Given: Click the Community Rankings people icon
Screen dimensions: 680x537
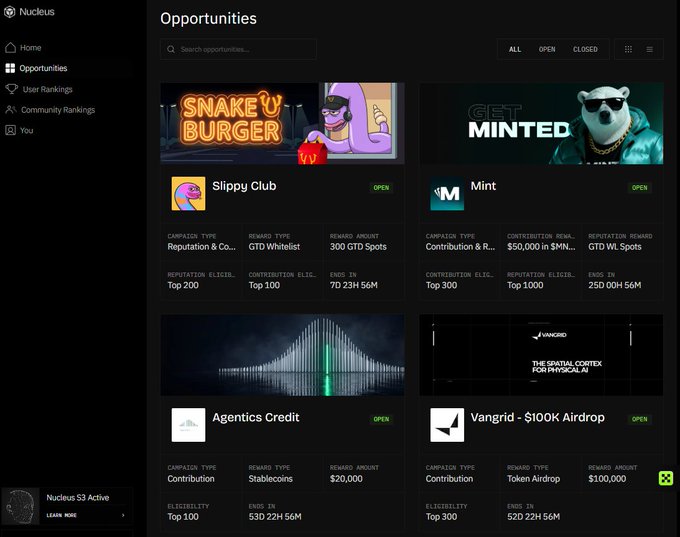Looking at the screenshot, I should coord(10,110).
